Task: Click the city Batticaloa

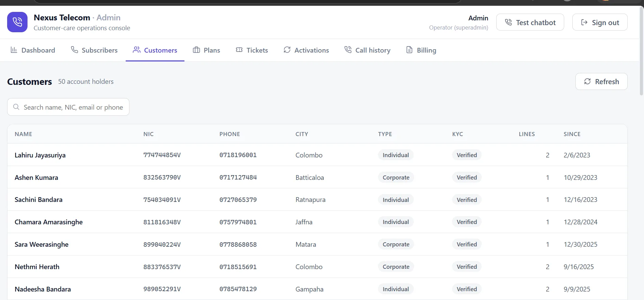Action: tap(310, 177)
